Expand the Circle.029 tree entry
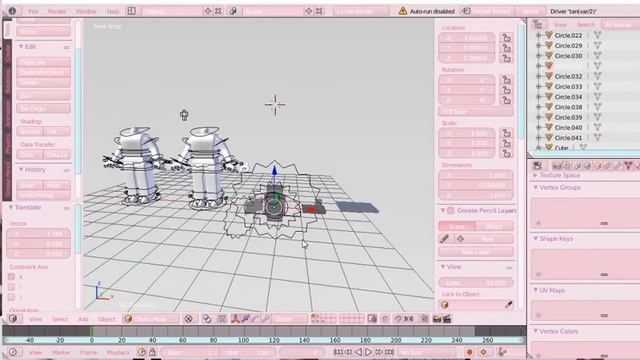Viewport: 640px width, 360px height. (x=538, y=46)
